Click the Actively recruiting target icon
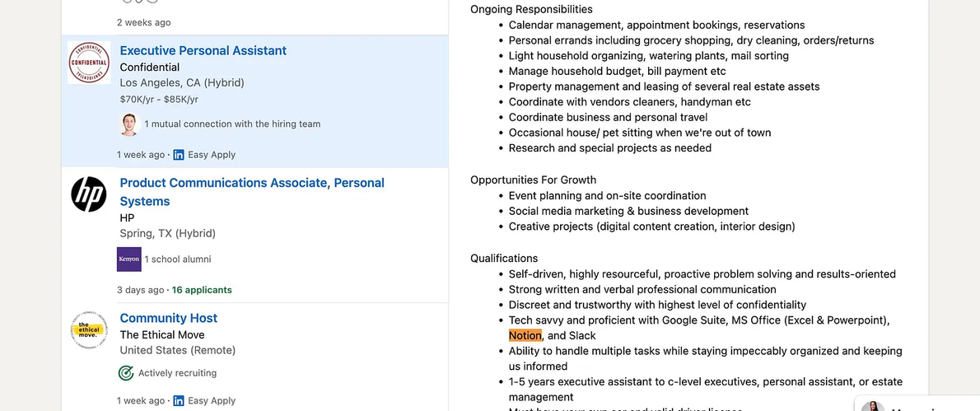 tap(126, 373)
